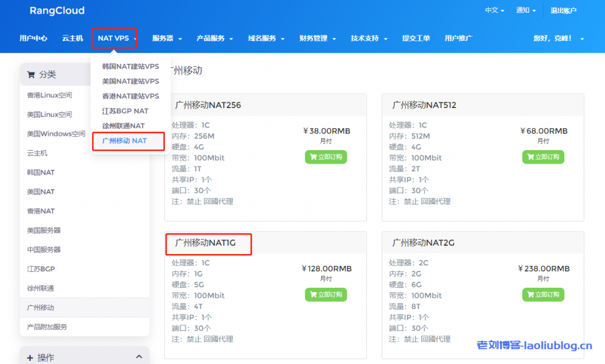Go to 用户中心
Screen dimensions: 605x364
point(33,38)
